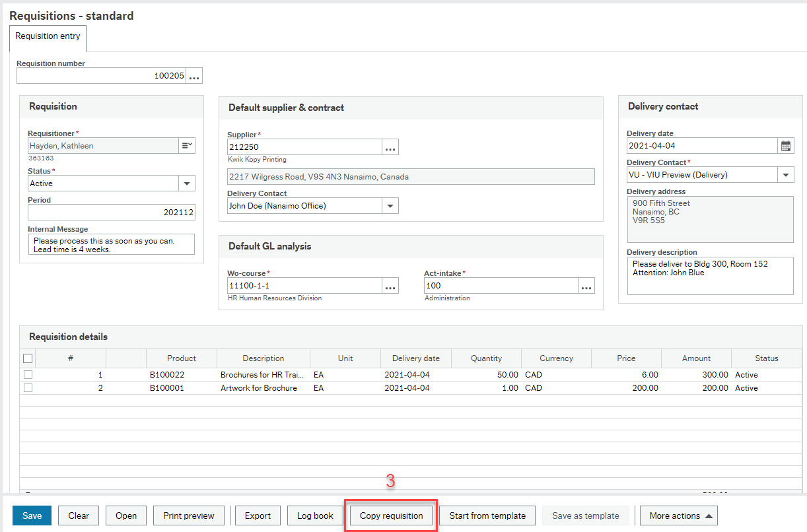Screen dimensions: 807x532
Task: Click the Period input field
Action: (x=111, y=210)
